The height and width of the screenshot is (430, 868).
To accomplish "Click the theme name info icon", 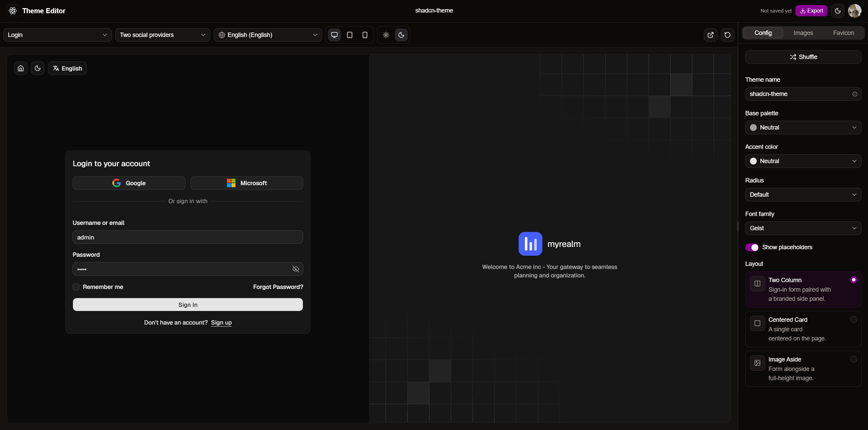I will click(855, 94).
